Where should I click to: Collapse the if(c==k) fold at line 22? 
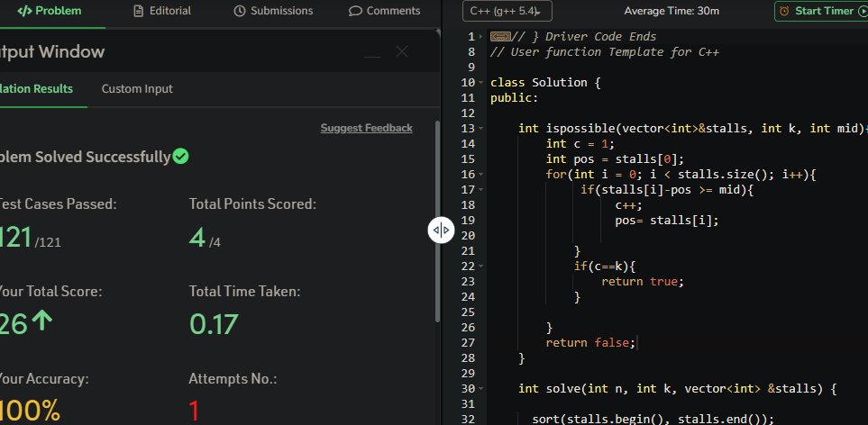click(x=480, y=267)
